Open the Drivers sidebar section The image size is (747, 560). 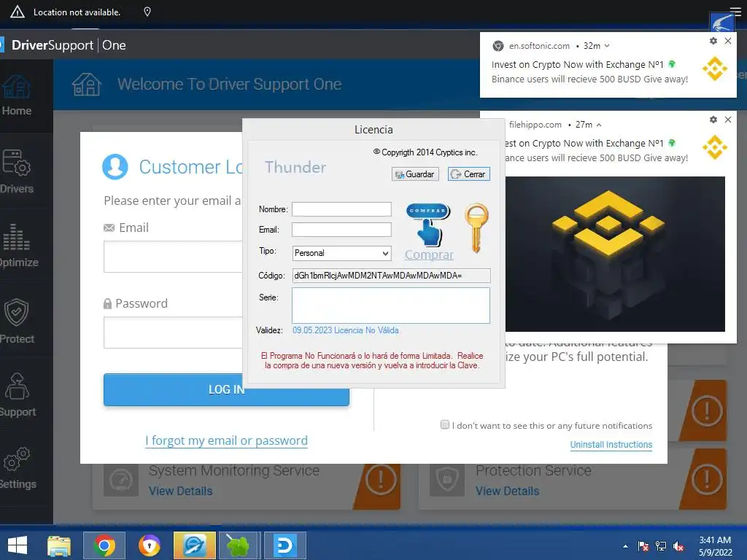pos(18,171)
